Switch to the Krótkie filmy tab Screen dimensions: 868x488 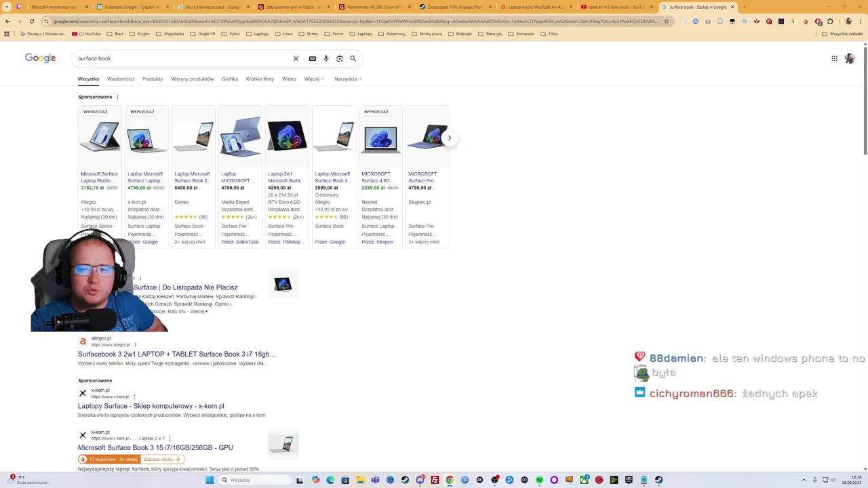(260, 79)
